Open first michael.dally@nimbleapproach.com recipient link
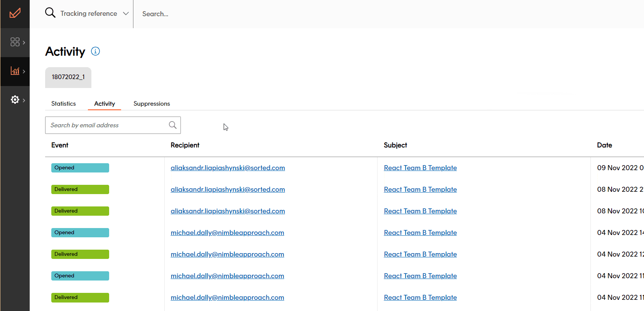Viewport: 644px width, 311px height. tap(227, 233)
